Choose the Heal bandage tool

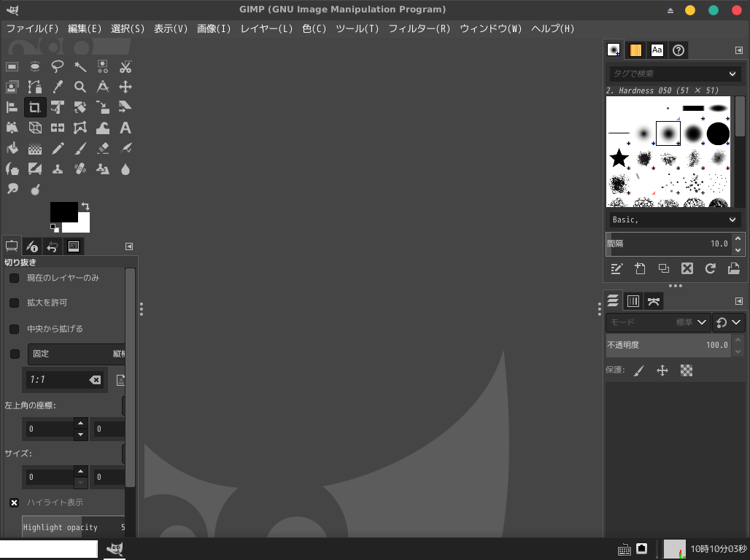tap(80, 169)
